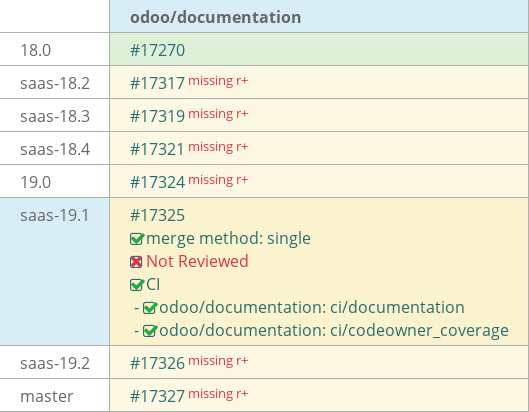
Task: Select the saas-19.2 branch cell
Action: pos(55,363)
